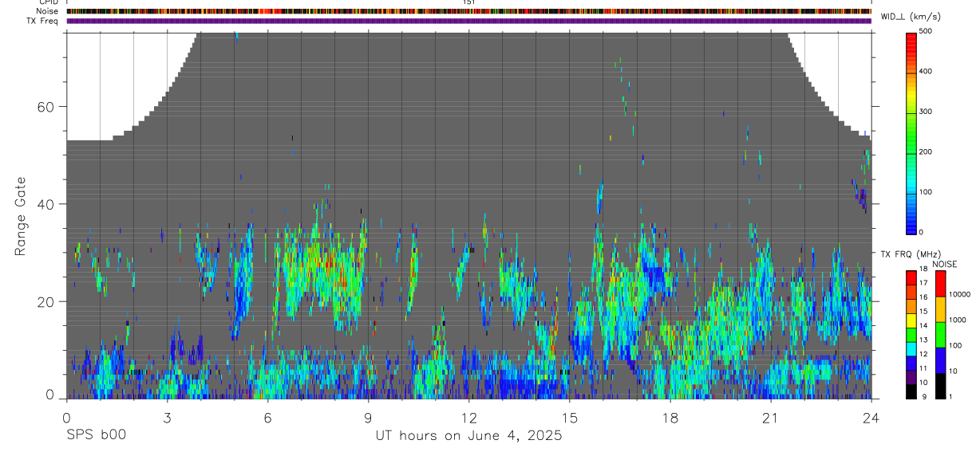
Task: Click the '24' tick on UT hours axis
Action: 871,417
